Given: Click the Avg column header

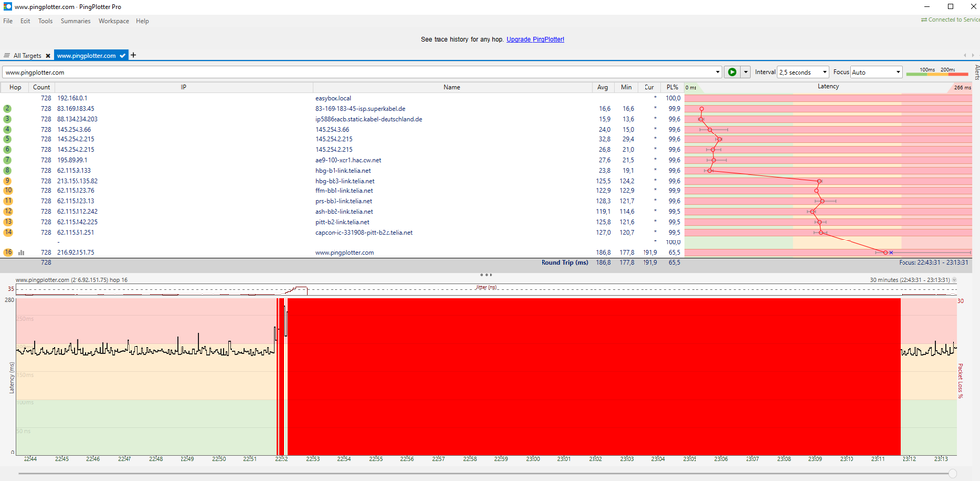Looking at the screenshot, I should pos(602,87).
